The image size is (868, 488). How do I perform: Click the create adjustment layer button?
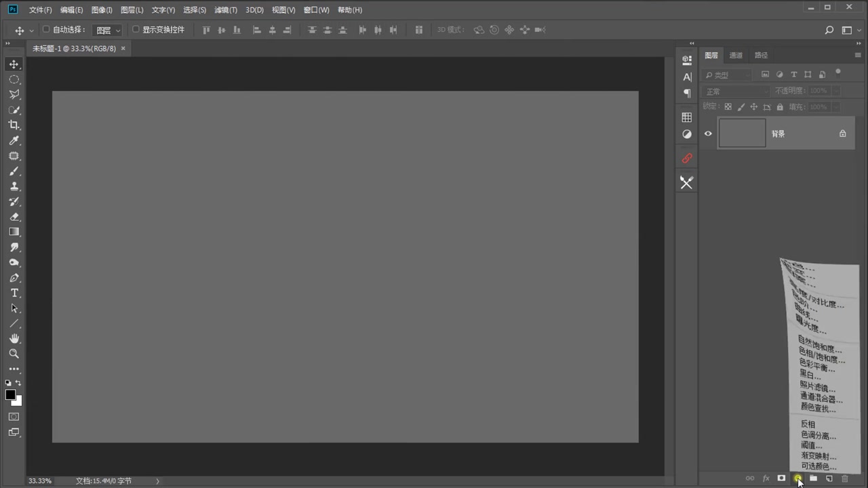point(797,479)
